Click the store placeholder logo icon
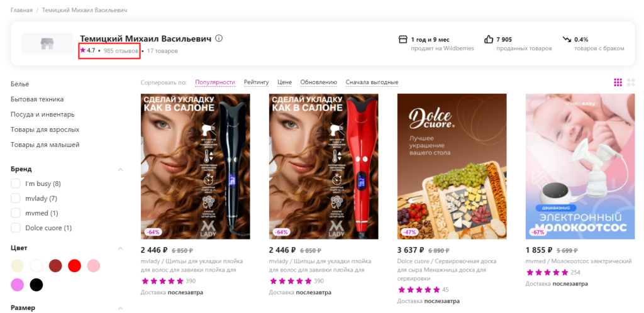 (x=47, y=44)
